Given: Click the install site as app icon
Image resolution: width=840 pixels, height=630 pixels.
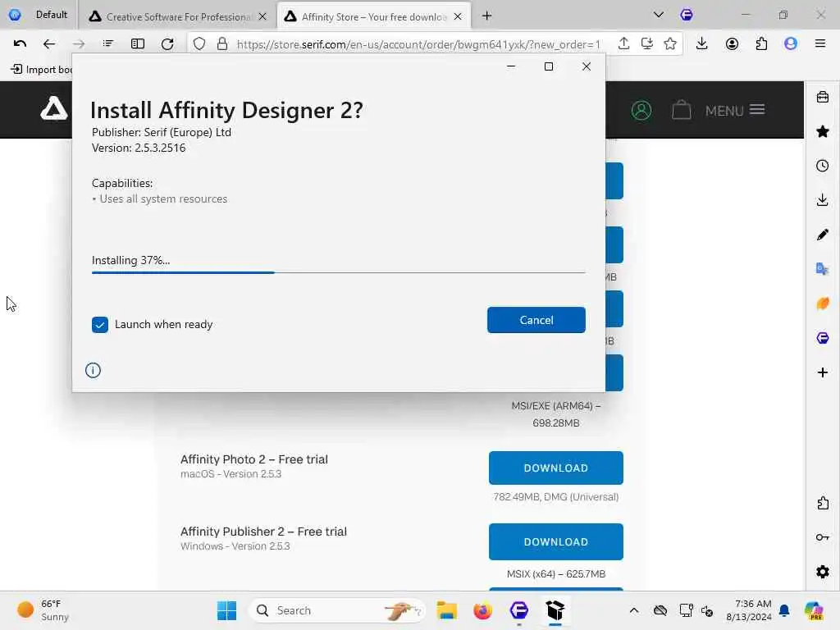Looking at the screenshot, I should point(646,44).
